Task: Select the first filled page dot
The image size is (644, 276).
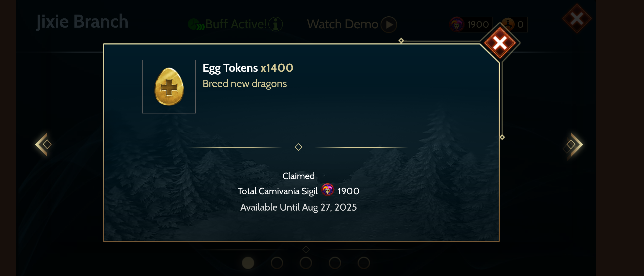Action: [x=248, y=263]
